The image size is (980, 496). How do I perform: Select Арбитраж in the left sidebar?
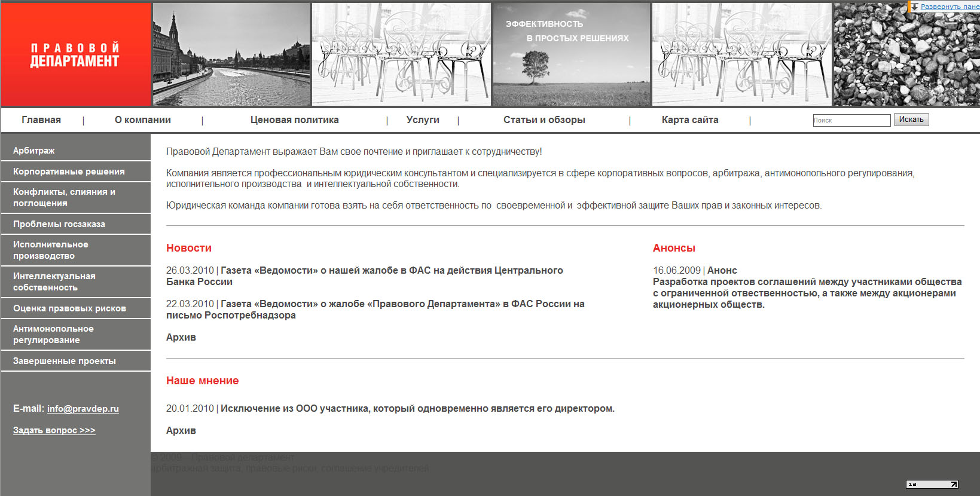34,151
